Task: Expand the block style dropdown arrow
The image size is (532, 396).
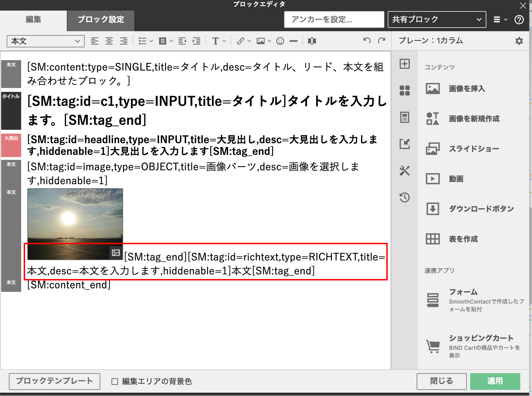Action: [x=171, y=41]
